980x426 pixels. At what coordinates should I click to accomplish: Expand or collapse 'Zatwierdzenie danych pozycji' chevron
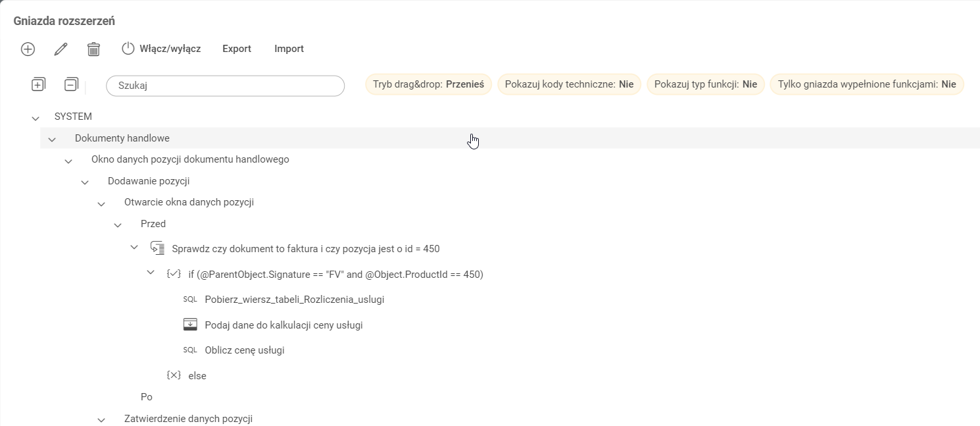click(x=101, y=419)
